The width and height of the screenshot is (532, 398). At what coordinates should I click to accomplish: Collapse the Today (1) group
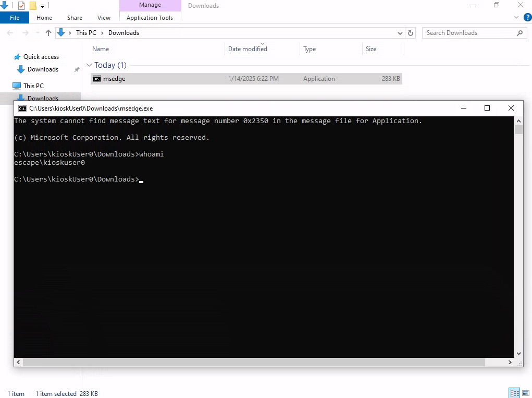(x=89, y=65)
